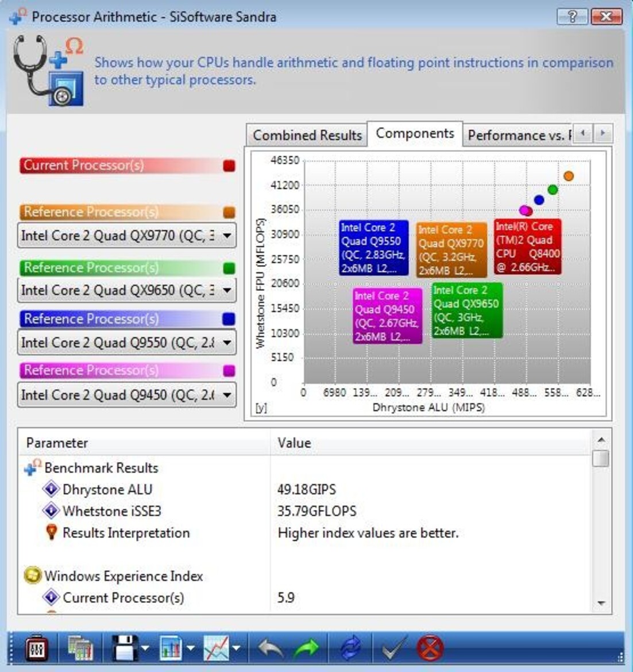The height and width of the screenshot is (672, 633).
Task: Click the Whetstone iSSE3 diamond icon
Action: pyautogui.click(x=51, y=510)
